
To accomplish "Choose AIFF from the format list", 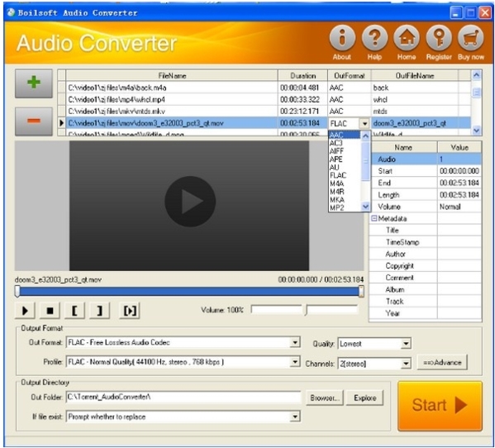I will pos(344,151).
